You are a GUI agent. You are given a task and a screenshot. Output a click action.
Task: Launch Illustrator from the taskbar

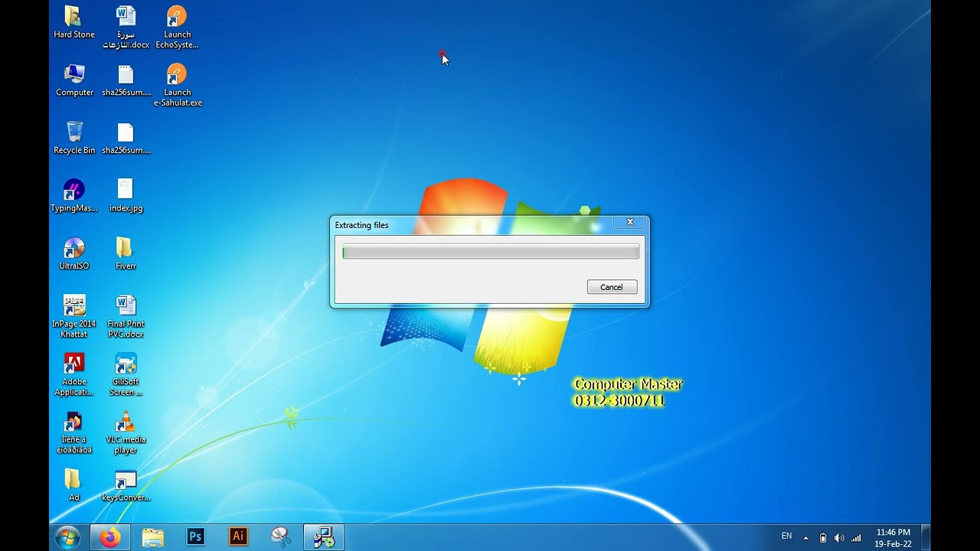[x=239, y=538]
